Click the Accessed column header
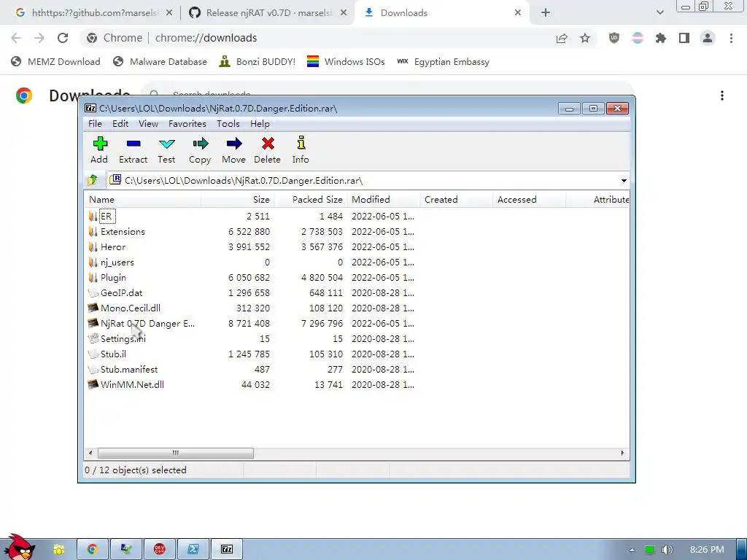Image resolution: width=747 pixels, height=560 pixels. (x=530, y=200)
